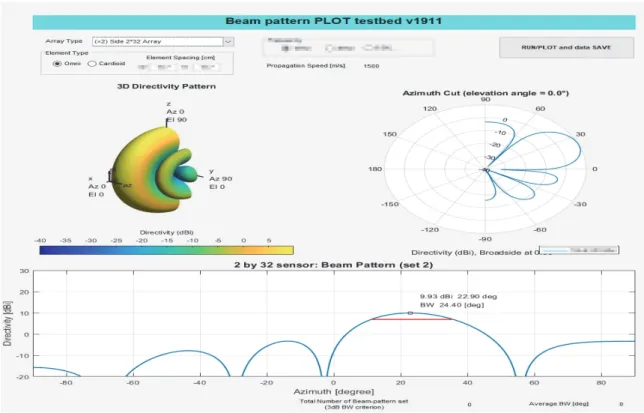644x413 pixels.
Task: Click RUN/PLOT and data SAVE button
Action: [x=566, y=48]
